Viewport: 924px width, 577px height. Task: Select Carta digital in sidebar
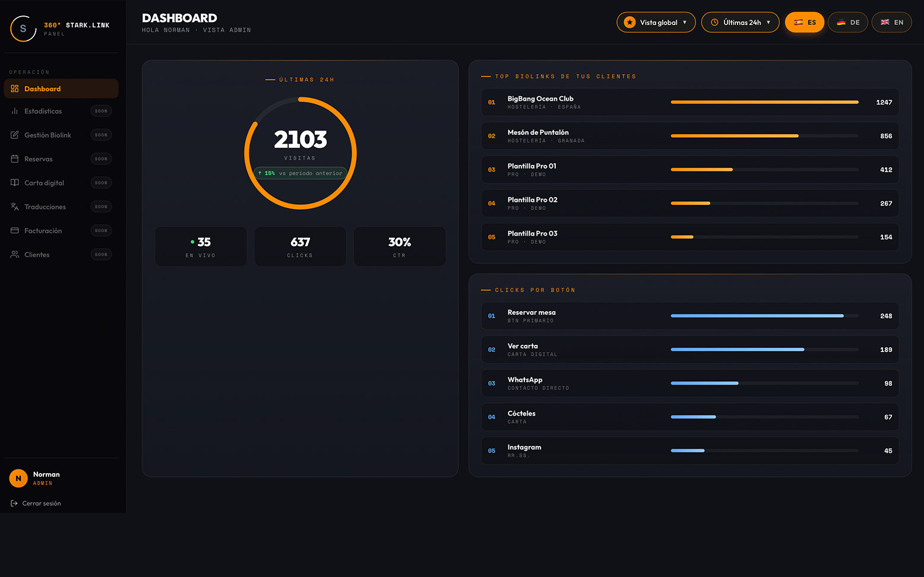(x=61, y=183)
